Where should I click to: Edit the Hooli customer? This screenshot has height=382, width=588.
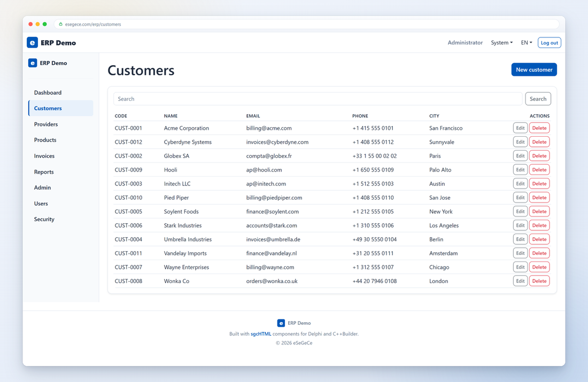(x=520, y=169)
